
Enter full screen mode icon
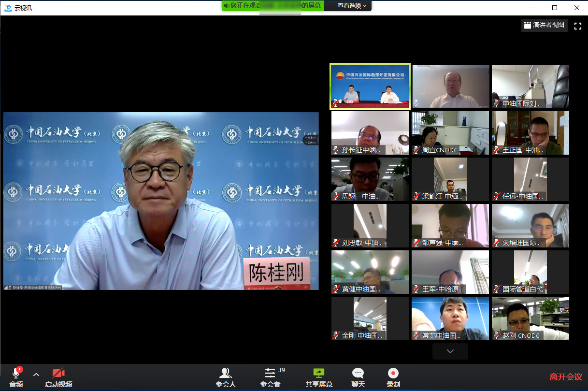point(577,26)
